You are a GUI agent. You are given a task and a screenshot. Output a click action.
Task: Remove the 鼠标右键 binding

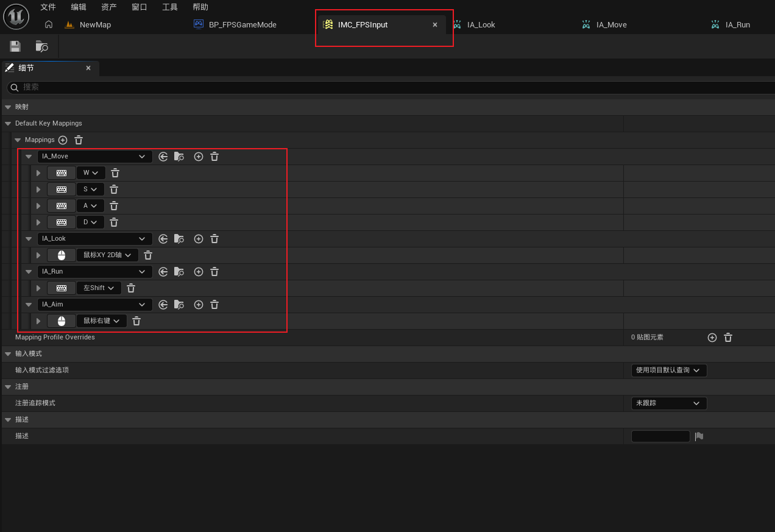136,321
